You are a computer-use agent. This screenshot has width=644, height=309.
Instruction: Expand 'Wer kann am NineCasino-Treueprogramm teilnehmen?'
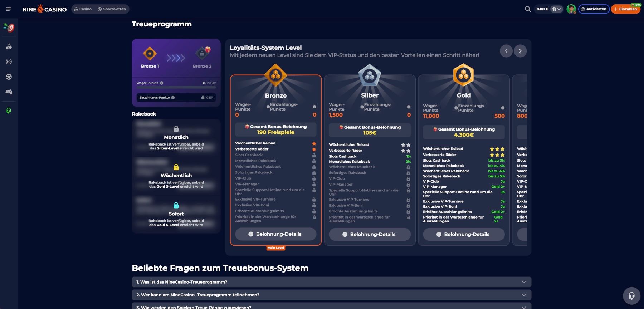[331, 295]
